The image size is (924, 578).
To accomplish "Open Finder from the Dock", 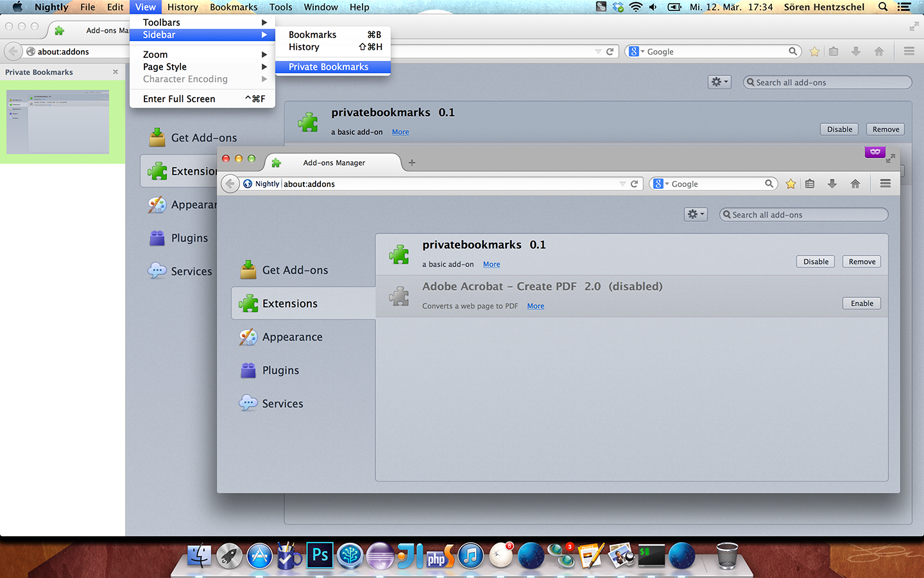I will click(x=199, y=556).
